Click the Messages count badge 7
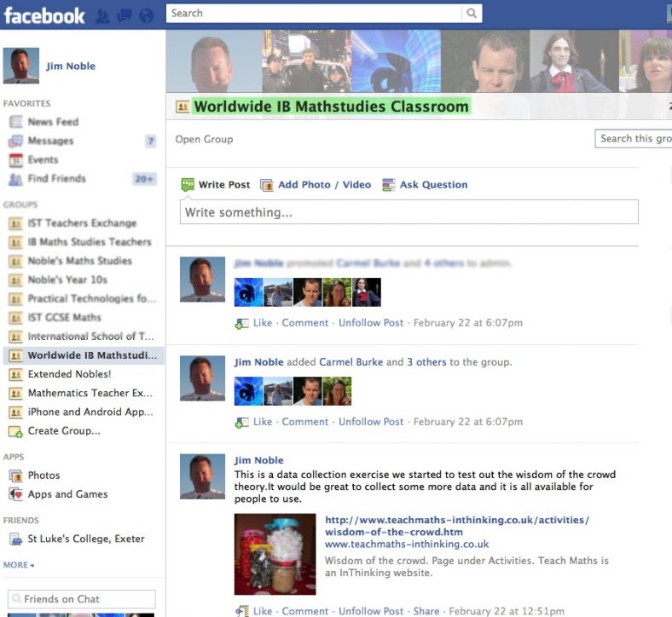The width and height of the screenshot is (672, 617). click(150, 141)
